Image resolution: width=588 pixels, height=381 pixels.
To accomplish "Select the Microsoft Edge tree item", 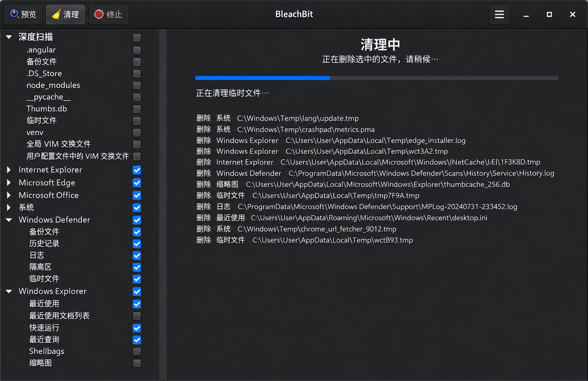I will tap(47, 183).
